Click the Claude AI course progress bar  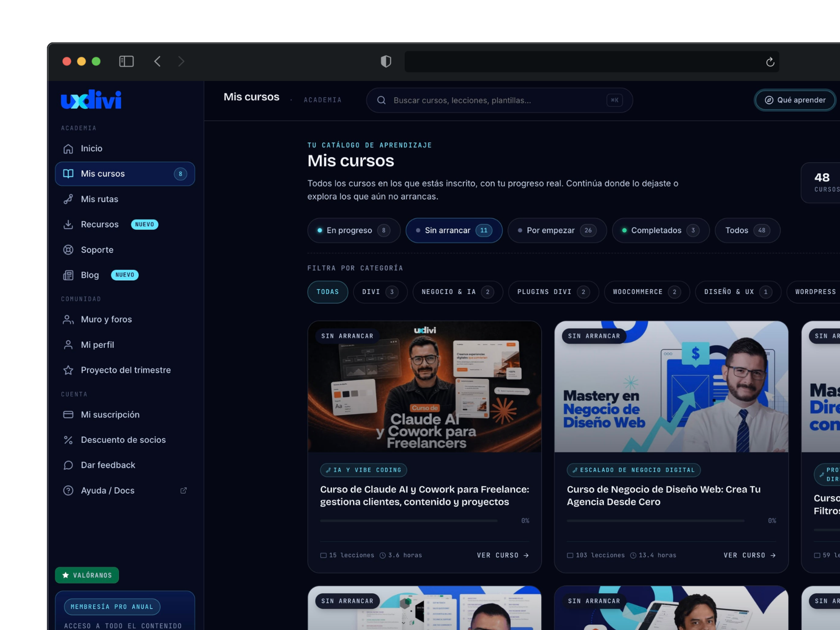point(409,521)
